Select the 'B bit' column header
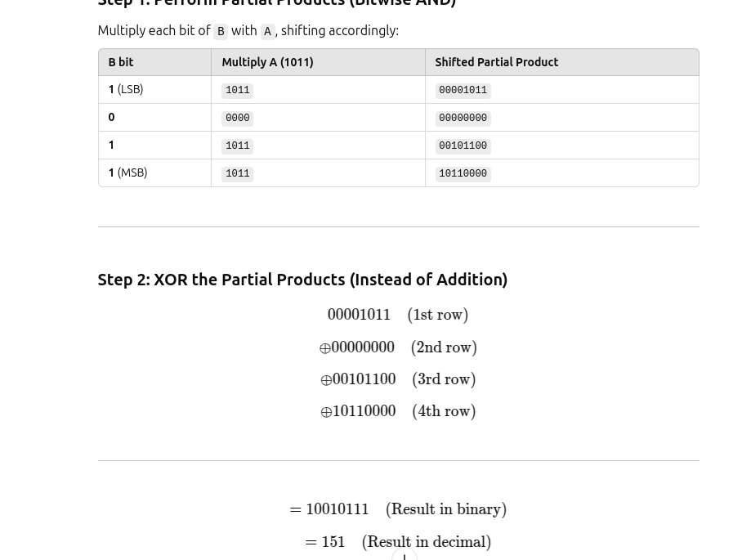 pyautogui.click(x=154, y=62)
